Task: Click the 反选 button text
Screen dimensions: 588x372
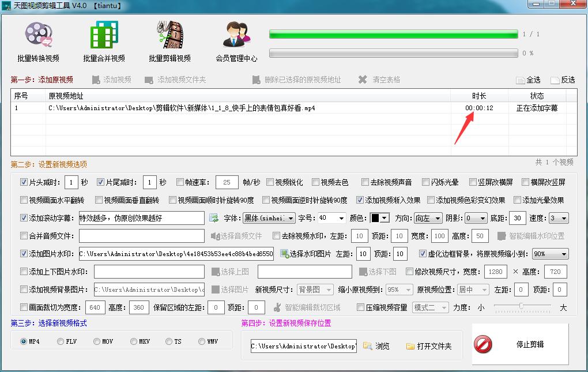Action: (568, 80)
